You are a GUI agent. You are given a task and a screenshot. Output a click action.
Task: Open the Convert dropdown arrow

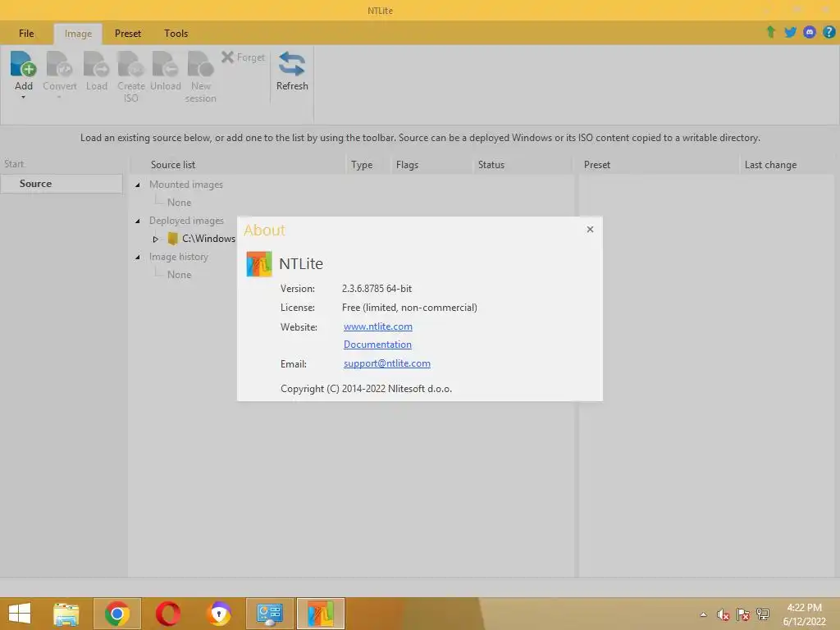[59, 98]
